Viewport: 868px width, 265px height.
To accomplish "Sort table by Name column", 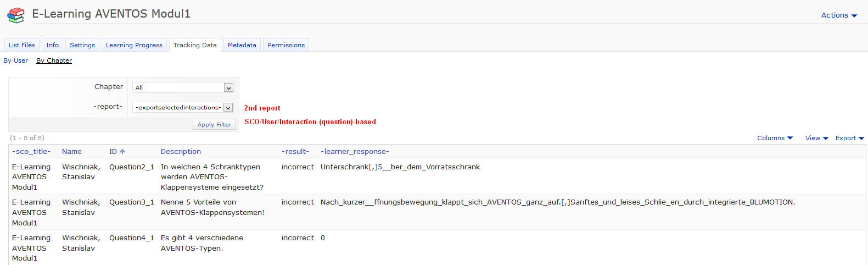I will coord(71,152).
